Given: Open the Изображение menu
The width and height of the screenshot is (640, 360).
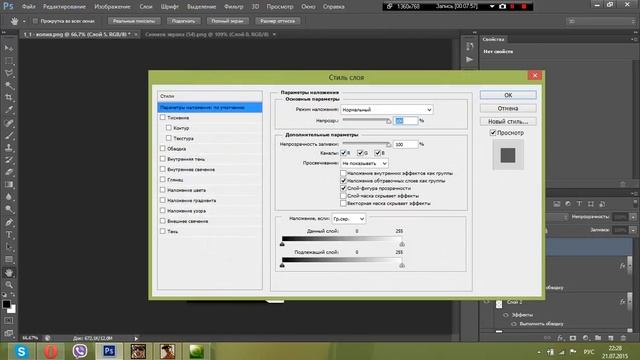Looking at the screenshot, I should click(112, 7).
